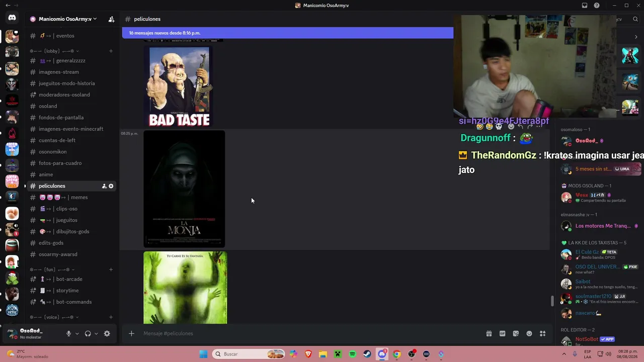Open Discord help in the title bar
644x362 pixels.
point(597,6)
